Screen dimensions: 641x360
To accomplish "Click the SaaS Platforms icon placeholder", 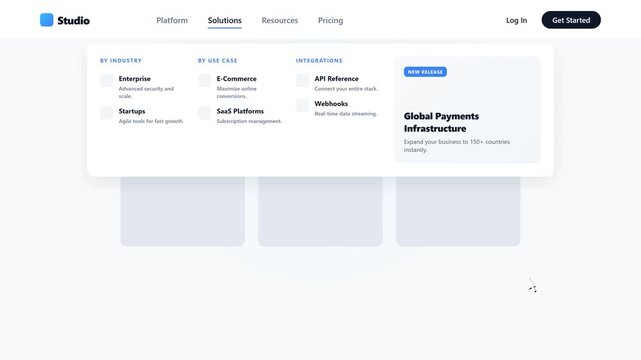I will [x=205, y=113].
